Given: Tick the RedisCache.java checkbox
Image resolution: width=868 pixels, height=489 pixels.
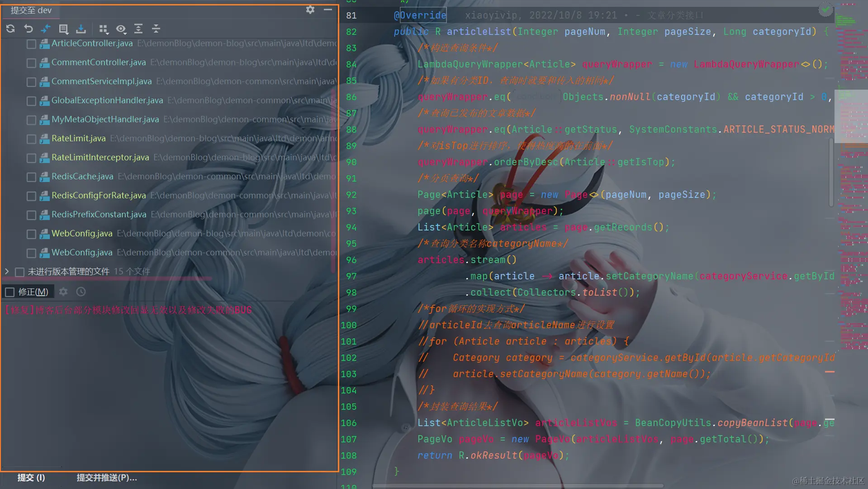Looking at the screenshot, I should click(x=31, y=177).
